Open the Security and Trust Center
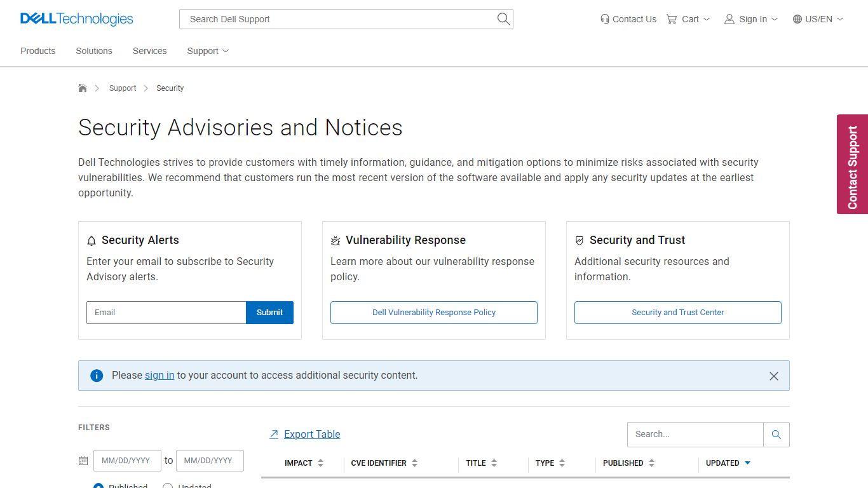Viewport: 868px width, 488px height. [678, 313]
